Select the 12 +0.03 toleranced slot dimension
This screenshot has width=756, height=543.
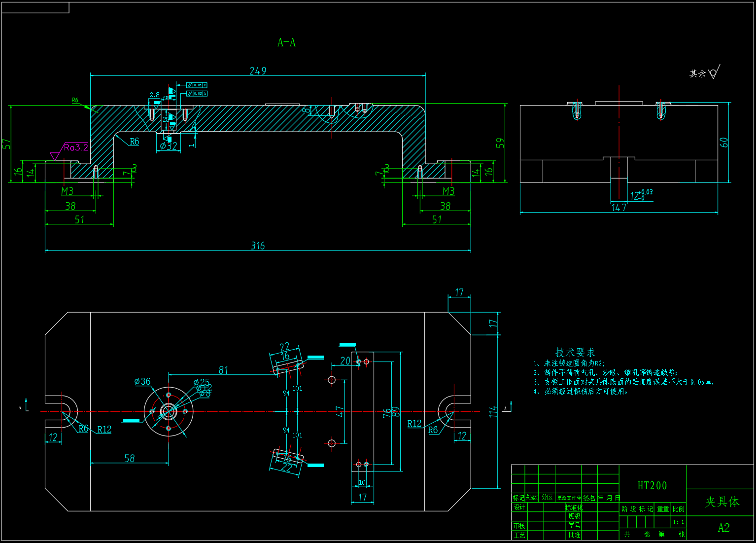click(641, 195)
